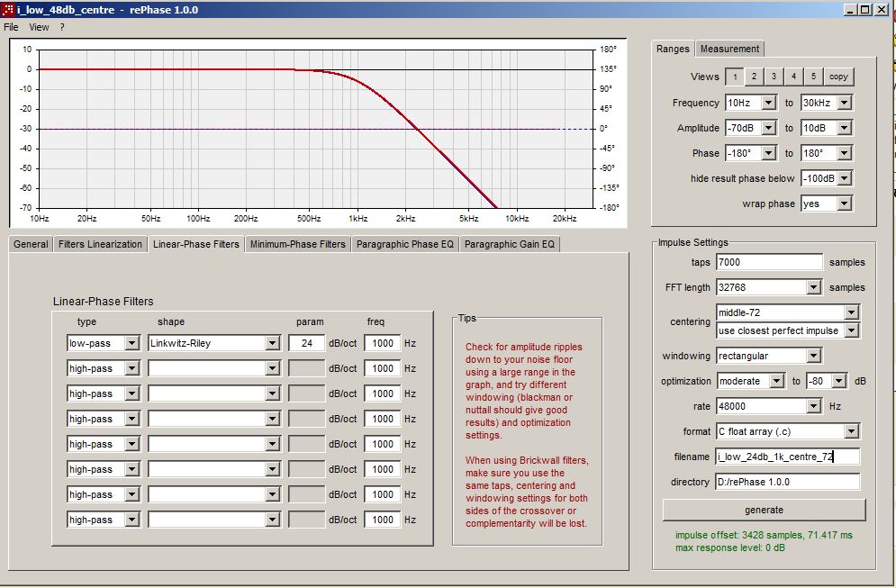Screen dimensions: 896x588
Task: Click the taps input field
Action: coord(769,262)
